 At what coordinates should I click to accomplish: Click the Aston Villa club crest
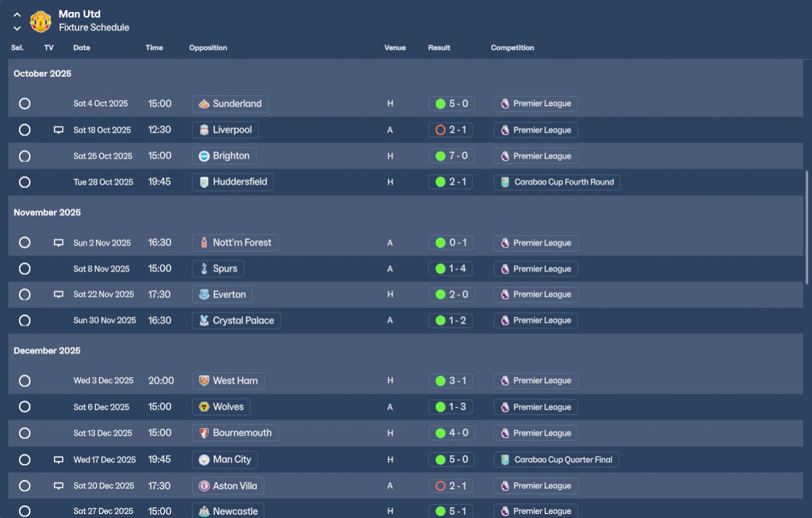click(x=204, y=486)
